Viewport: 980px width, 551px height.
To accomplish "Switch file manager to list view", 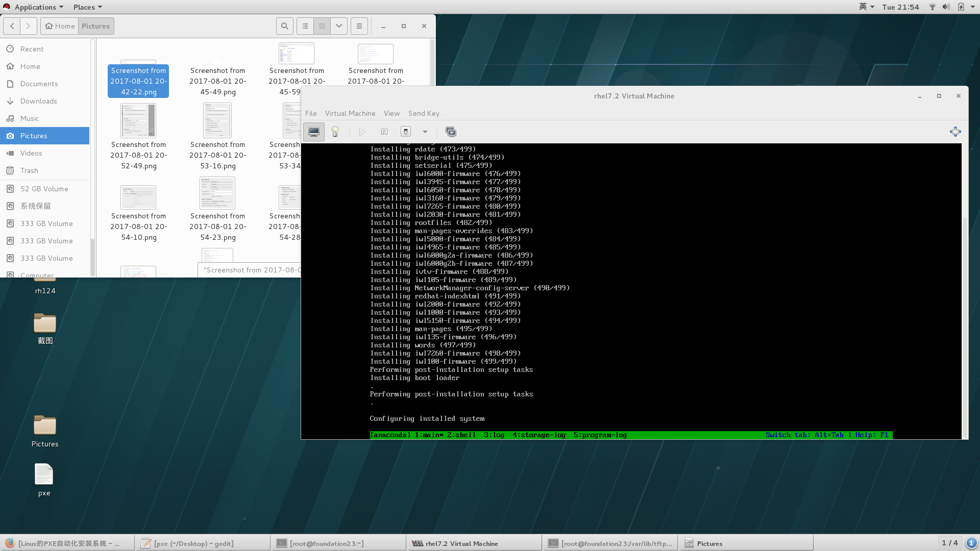I will pos(305,26).
